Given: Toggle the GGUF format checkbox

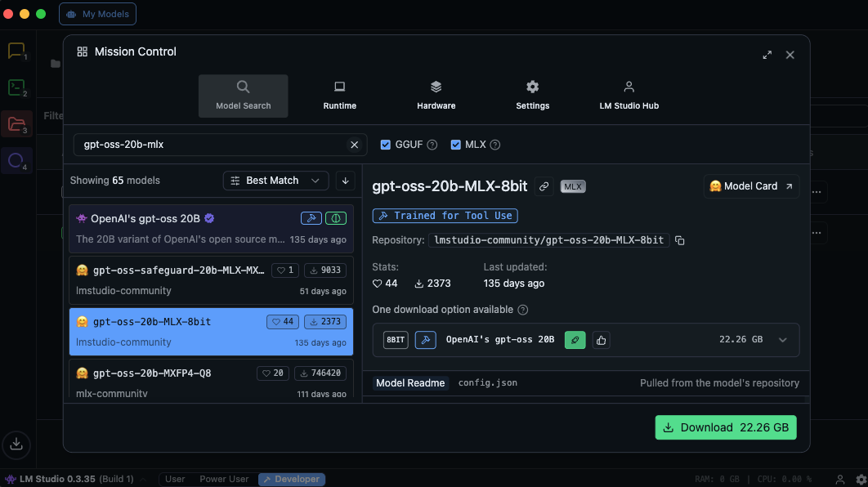Looking at the screenshot, I should pyautogui.click(x=385, y=145).
